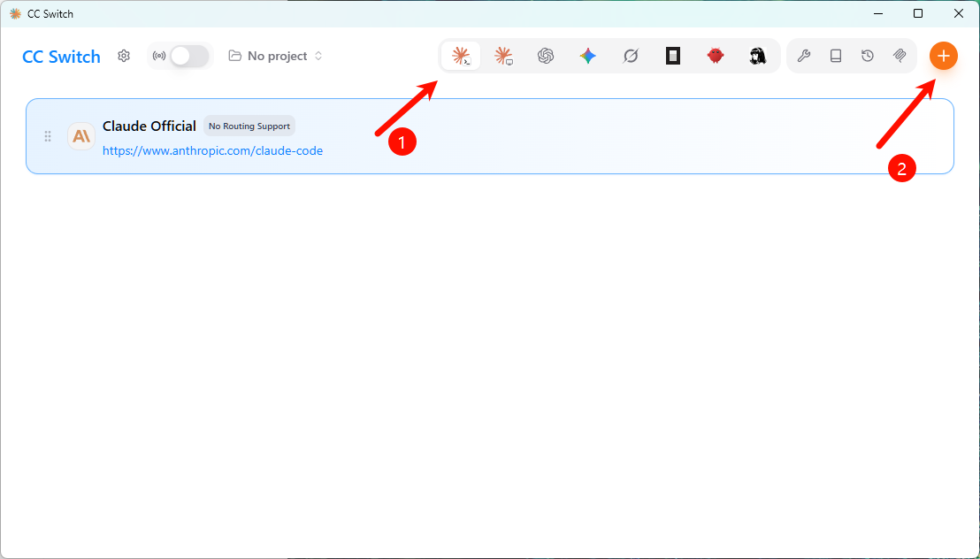This screenshot has width=980, height=559.
Task: Click the Claude Official provider name
Action: 149,126
